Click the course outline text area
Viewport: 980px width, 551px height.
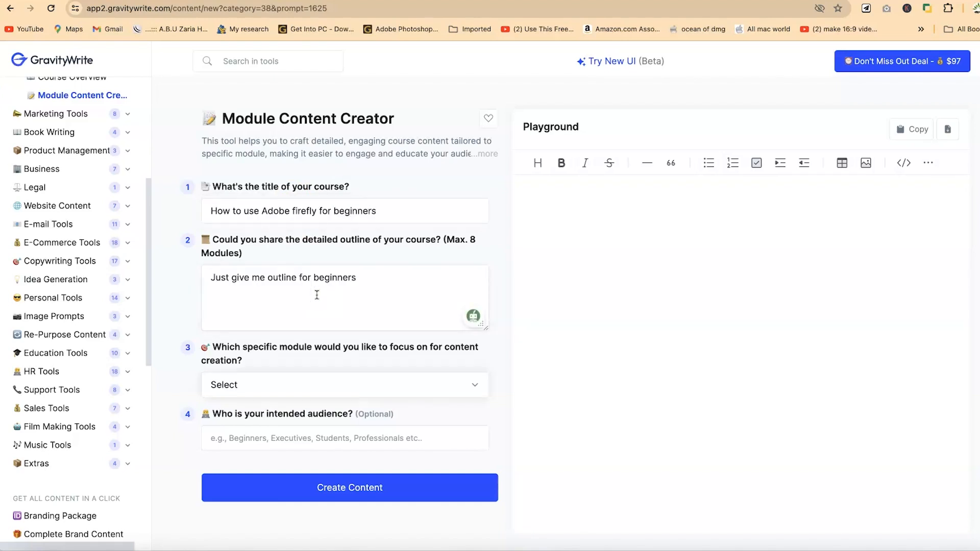pyautogui.click(x=345, y=297)
